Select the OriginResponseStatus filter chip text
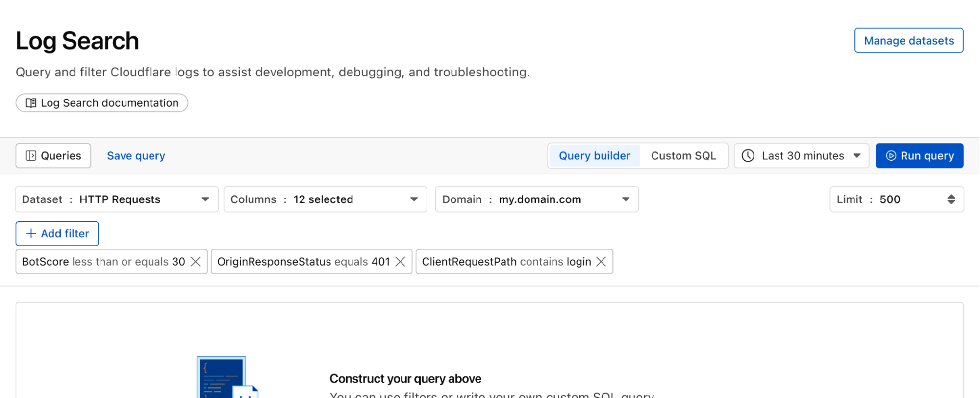This screenshot has height=398, width=980. click(303, 262)
